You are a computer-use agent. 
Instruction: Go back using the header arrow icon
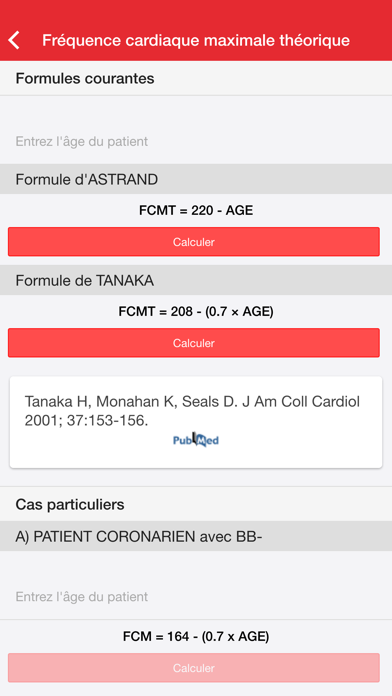14,40
